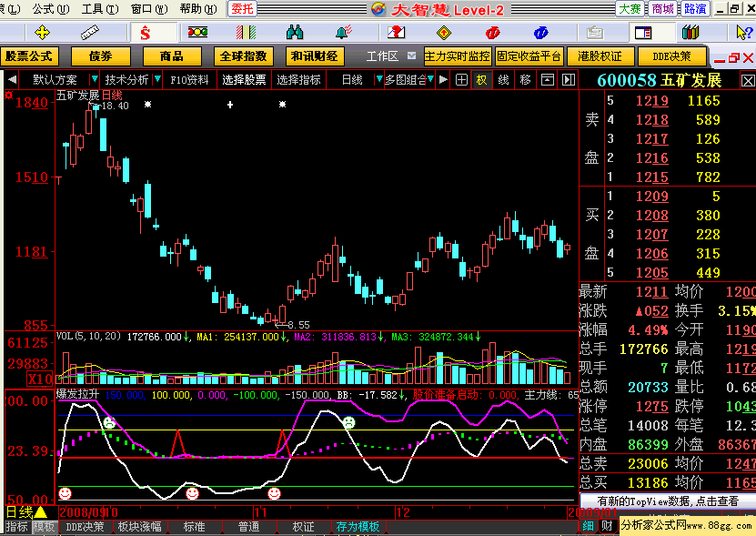Close the 600058 quote panel with X box
Screen dimensions: 756x536
point(748,81)
